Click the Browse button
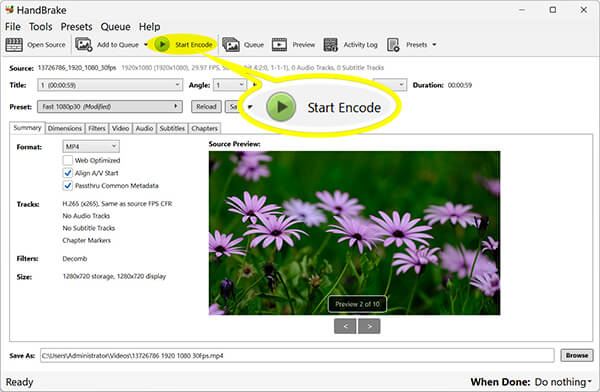 pyautogui.click(x=577, y=356)
